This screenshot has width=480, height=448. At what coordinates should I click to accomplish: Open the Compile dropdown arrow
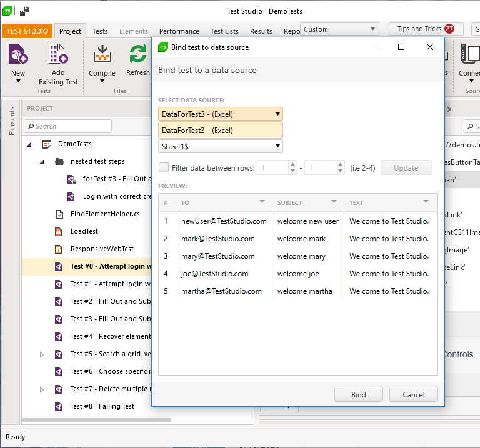102,81
